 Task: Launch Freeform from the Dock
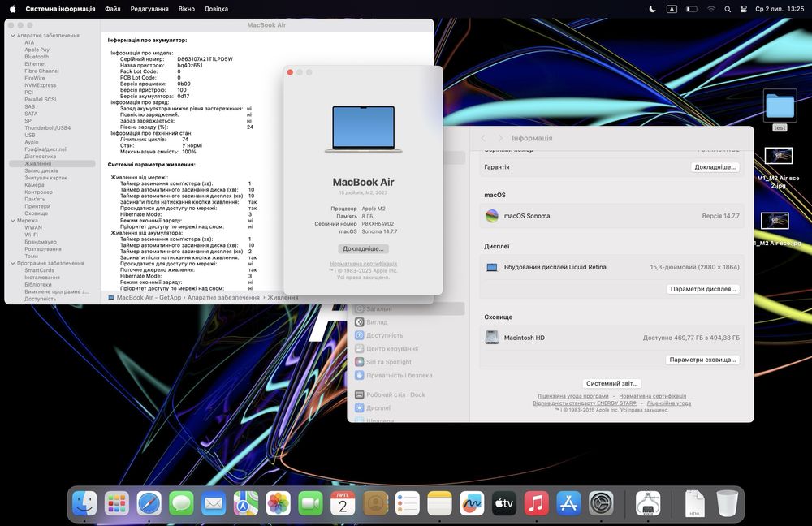pos(472,502)
